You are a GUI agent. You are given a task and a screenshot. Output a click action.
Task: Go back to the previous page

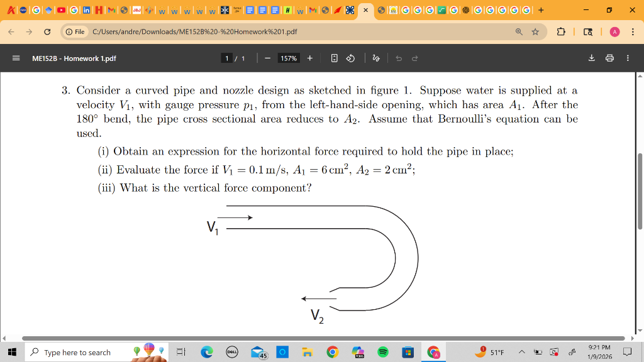(x=11, y=31)
